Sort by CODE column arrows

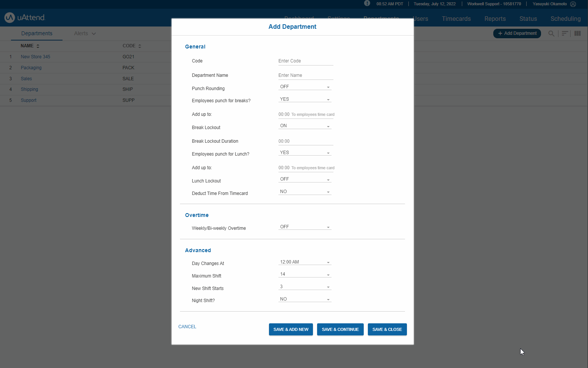[139, 46]
